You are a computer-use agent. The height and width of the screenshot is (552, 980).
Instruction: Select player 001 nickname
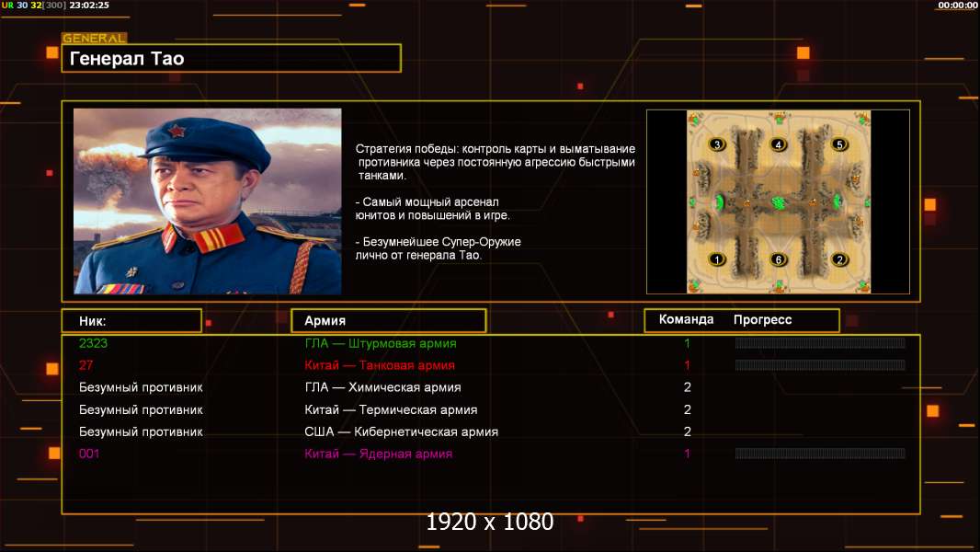pos(89,454)
